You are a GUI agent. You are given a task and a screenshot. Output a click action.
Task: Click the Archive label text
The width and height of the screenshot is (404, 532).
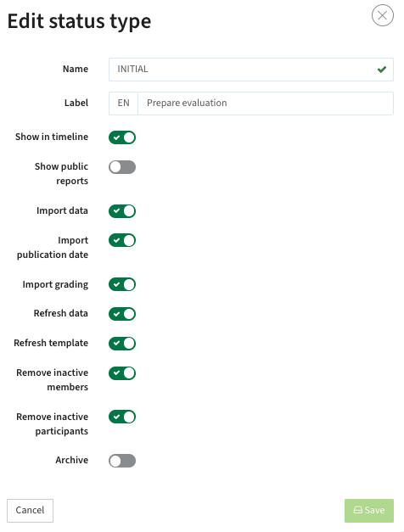pyautogui.click(x=71, y=460)
